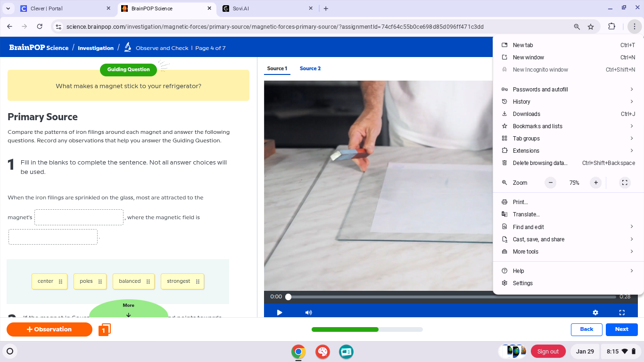Viewport: 644px width, 362px height.
Task: Mute the video volume speaker icon
Action: pos(308,313)
